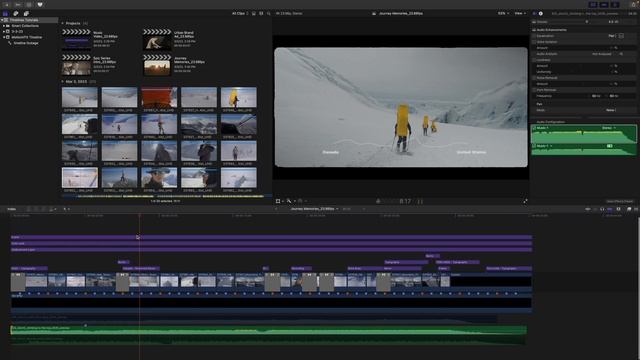Viewport: 640px width, 360px height.
Task: Click the browser search magnifier icon
Action: [269, 13]
